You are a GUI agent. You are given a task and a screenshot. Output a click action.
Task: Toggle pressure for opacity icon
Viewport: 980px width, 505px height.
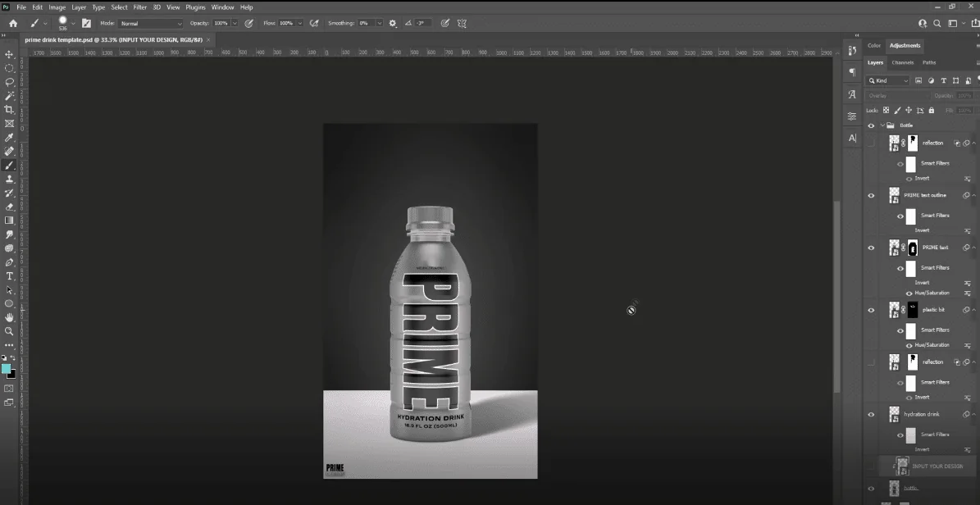248,23
